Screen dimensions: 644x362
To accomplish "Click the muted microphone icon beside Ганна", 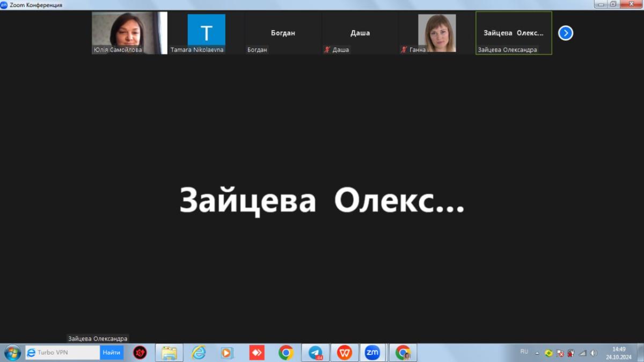I will click(x=404, y=50).
